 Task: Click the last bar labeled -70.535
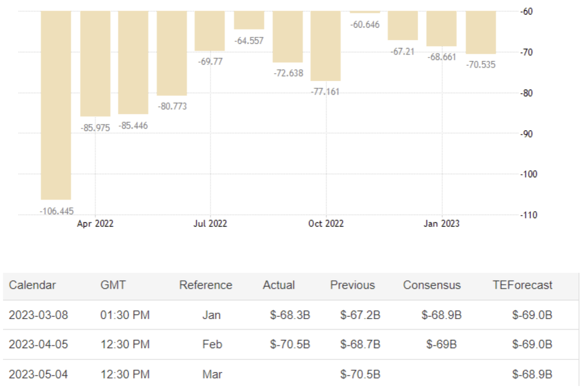tap(481, 32)
